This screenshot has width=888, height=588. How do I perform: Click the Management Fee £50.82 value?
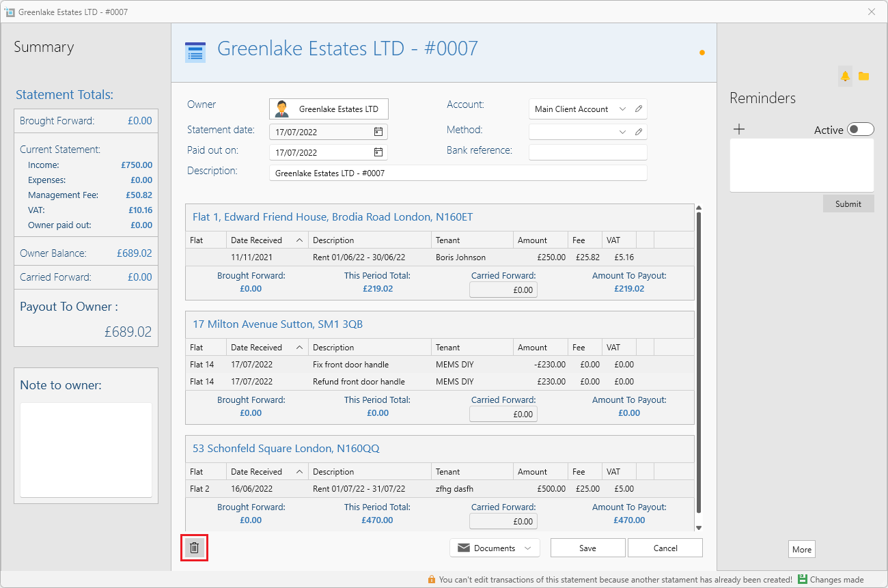click(139, 195)
